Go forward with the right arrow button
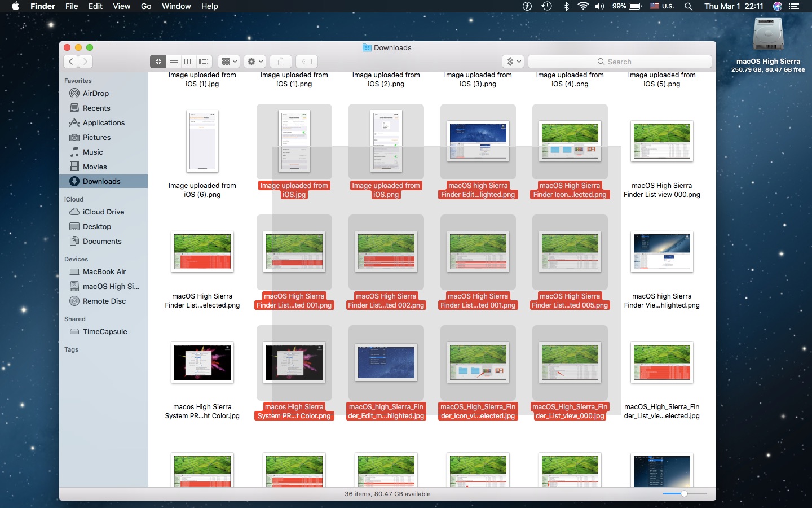 86,62
